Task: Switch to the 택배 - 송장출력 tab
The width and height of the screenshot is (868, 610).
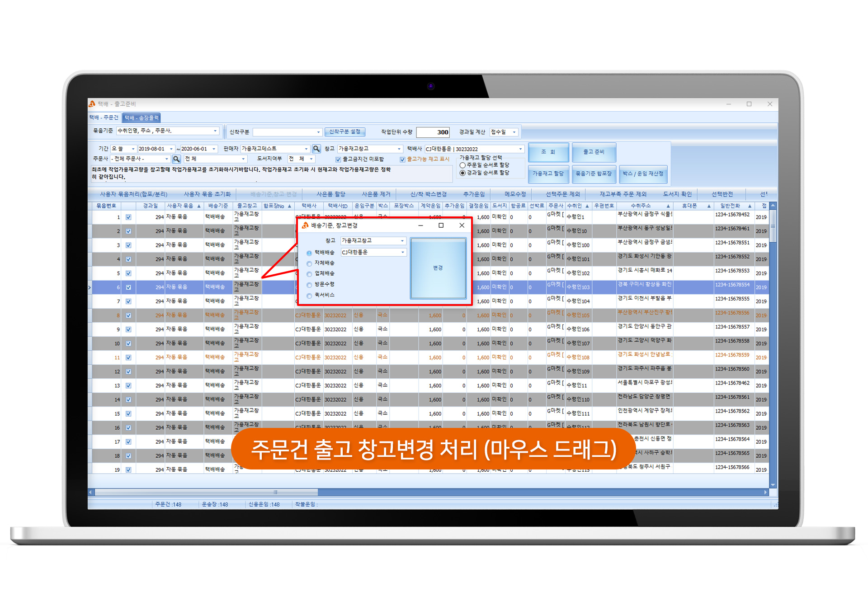Action: click(142, 118)
